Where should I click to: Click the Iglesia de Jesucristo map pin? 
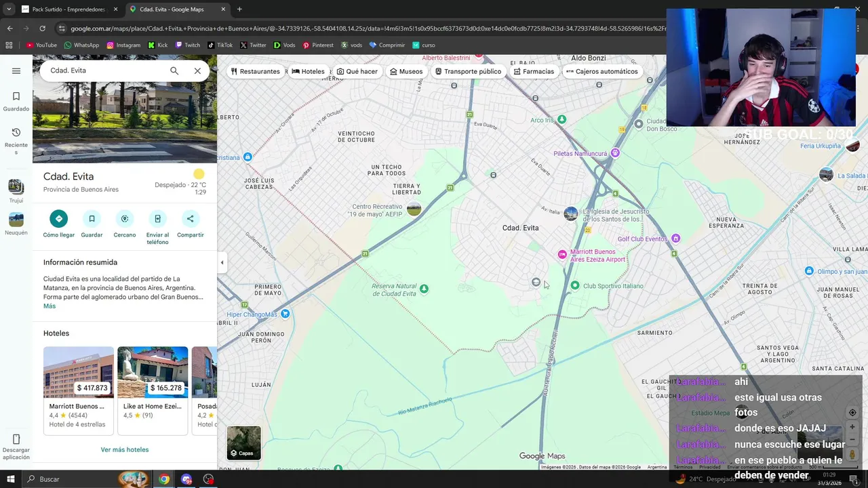tap(571, 214)
